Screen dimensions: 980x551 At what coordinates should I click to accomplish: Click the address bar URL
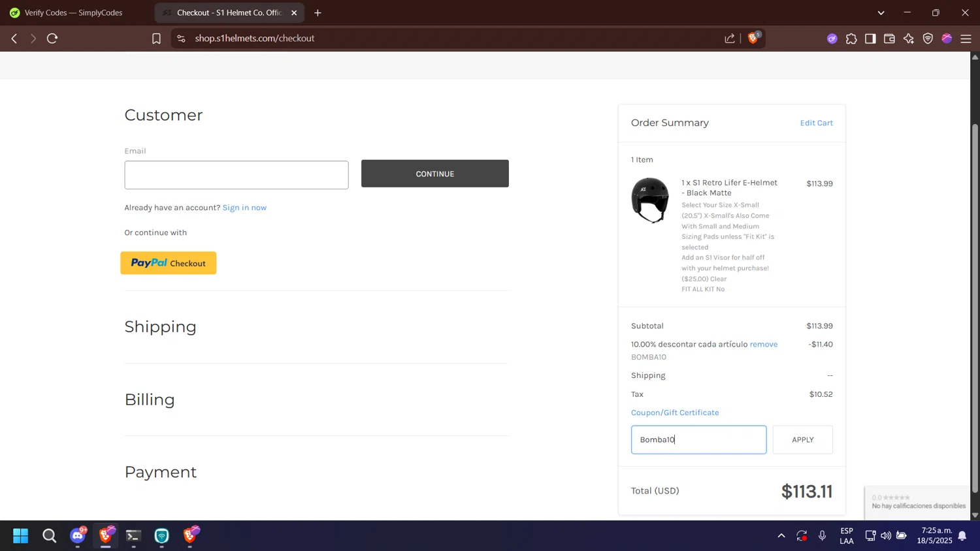point(254,39)
